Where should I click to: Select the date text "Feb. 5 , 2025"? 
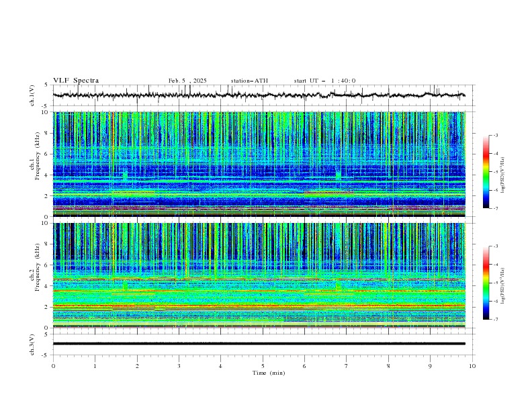[x=187, y=81]
